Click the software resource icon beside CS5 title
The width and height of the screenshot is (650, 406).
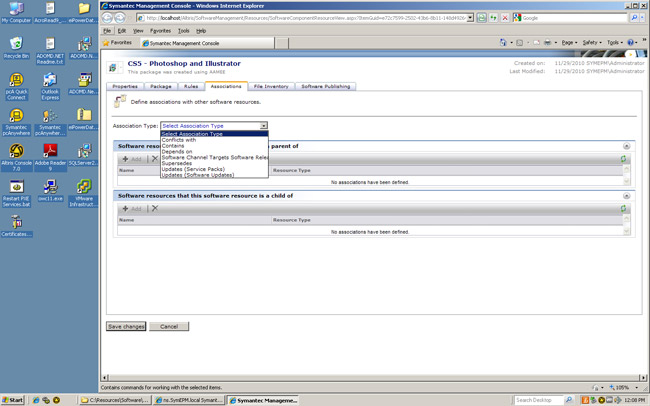pos(112,68)
